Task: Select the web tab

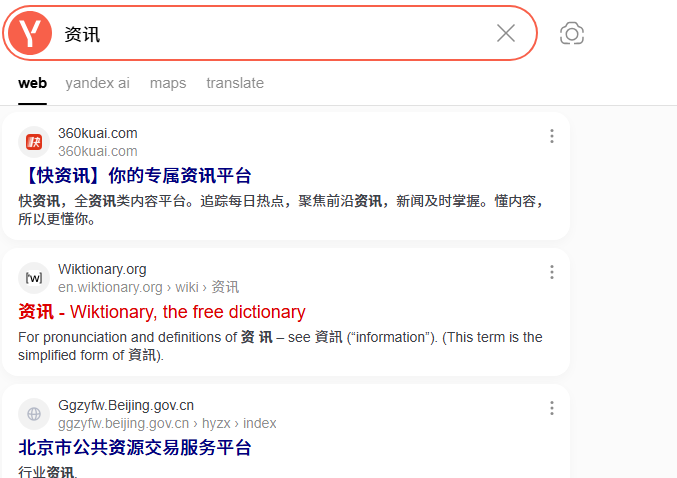Action: 32,83
